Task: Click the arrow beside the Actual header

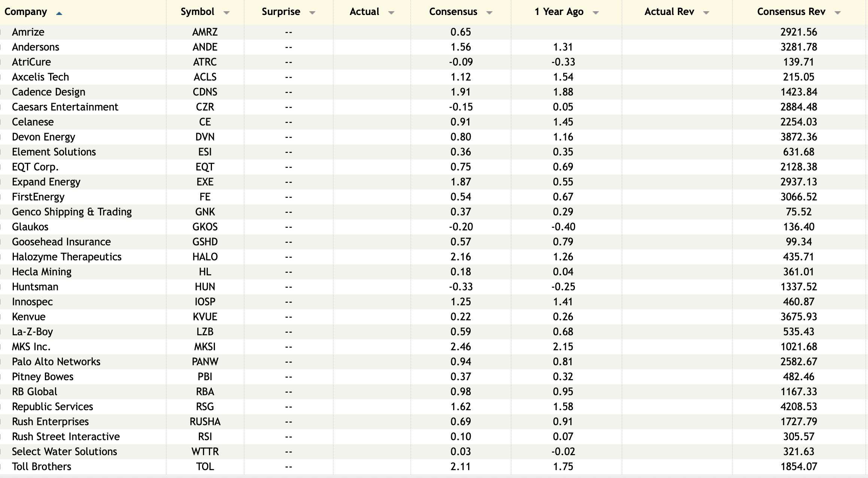Action: pos(391,13)
